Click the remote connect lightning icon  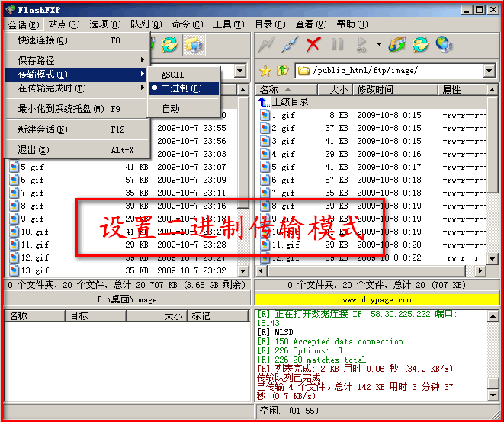pyautogui.click(x=266, y=44)
